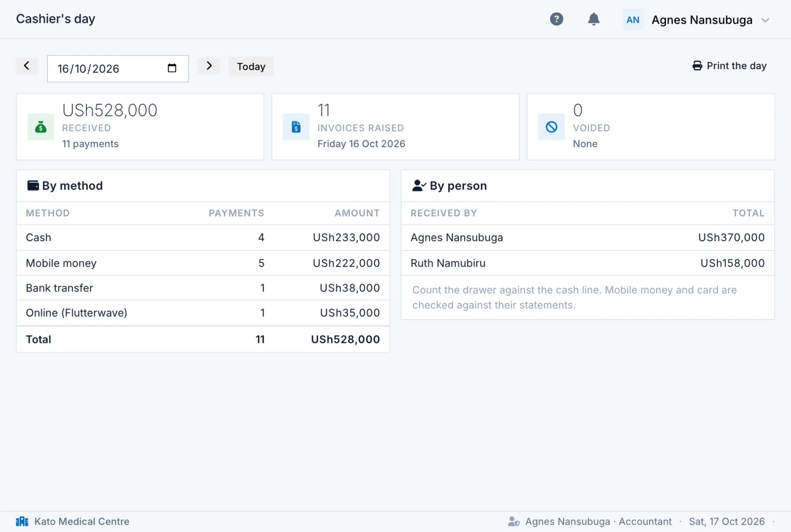Click the USh233,000 cash amount

tap(347, 238)
